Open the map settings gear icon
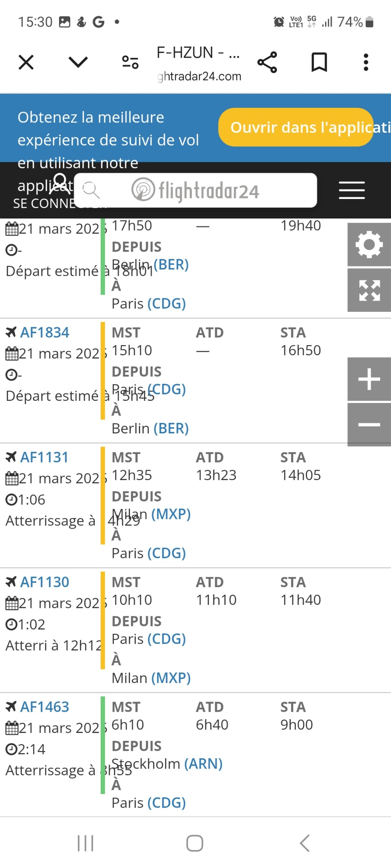The image size is (391, 868). [369, 245]
